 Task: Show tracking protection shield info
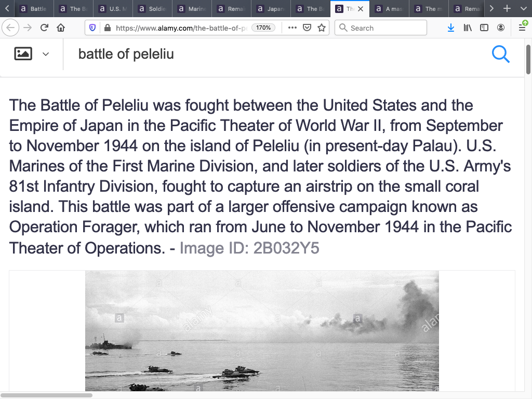pos(93,28)
